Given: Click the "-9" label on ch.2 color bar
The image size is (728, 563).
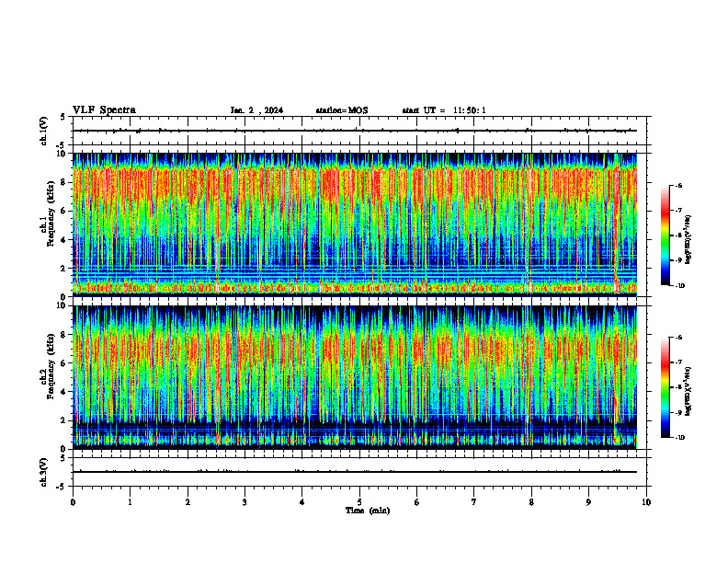Looking at the screenshot, I should [x=678, y=412].
